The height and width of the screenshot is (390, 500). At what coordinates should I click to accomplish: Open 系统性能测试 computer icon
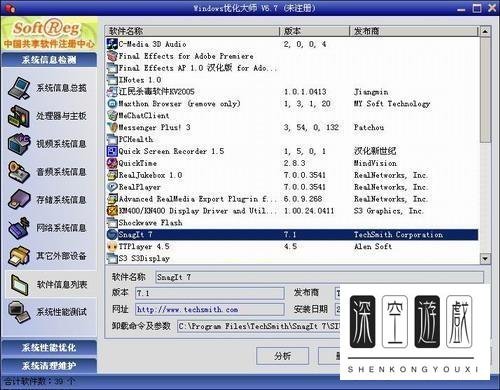point(19,312)
